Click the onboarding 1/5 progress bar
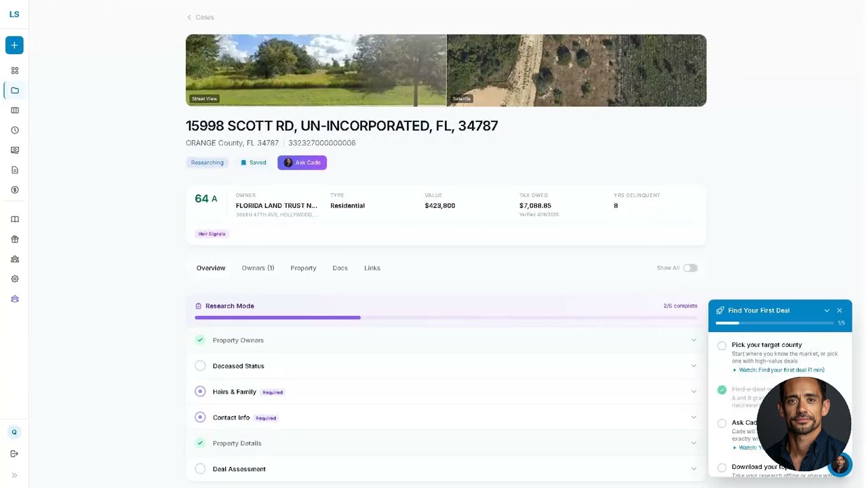This screenshot has height=488, width=868. [x=774, y=323]
